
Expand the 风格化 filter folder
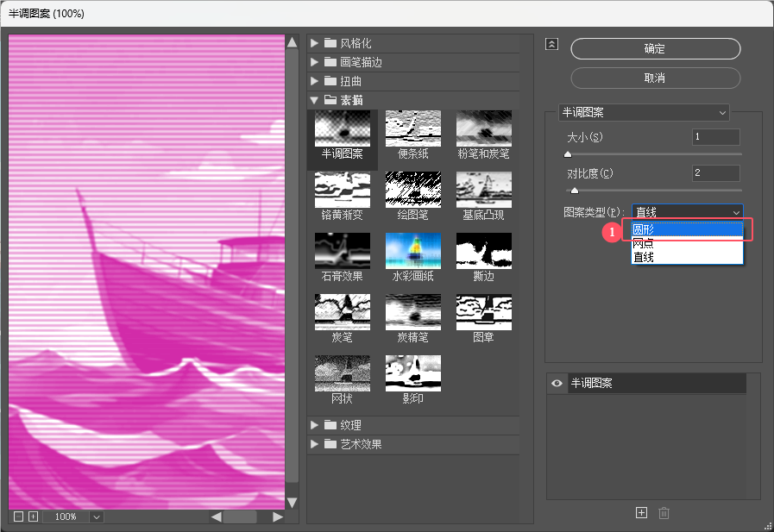tap(314, 43)
